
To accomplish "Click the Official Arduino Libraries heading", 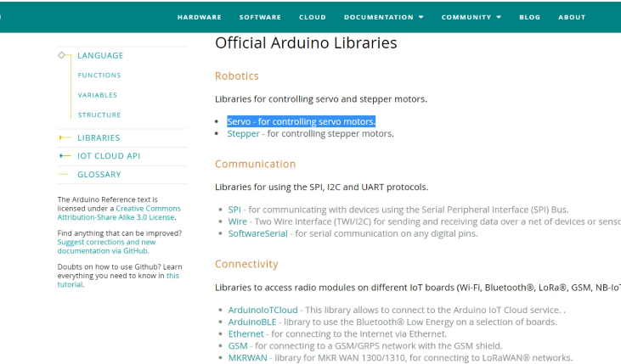I will (x=306, y=42).
